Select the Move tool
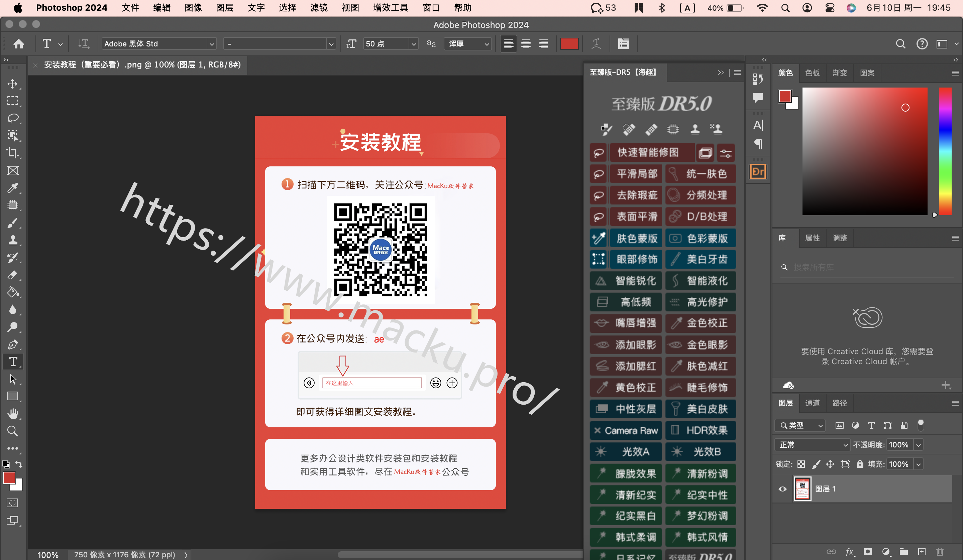 click(13, 84)
